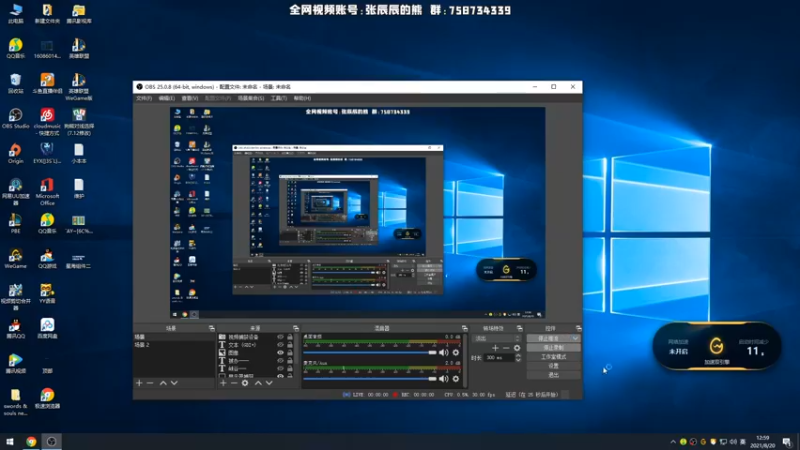Pop out the Scenes dock panel
This screenshot has height=450, width=800.
point(212,329)
